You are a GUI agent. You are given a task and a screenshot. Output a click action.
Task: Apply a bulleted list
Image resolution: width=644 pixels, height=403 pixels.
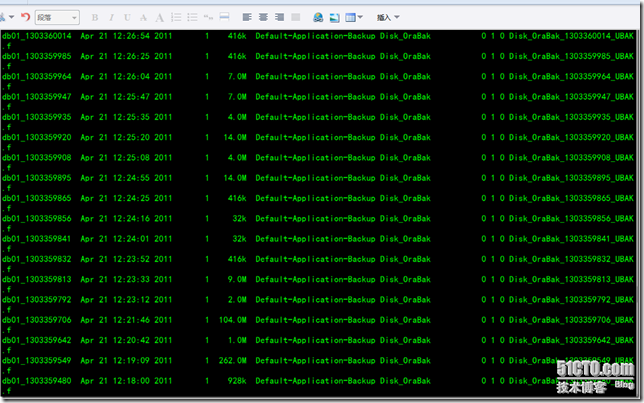click(192, 17)
